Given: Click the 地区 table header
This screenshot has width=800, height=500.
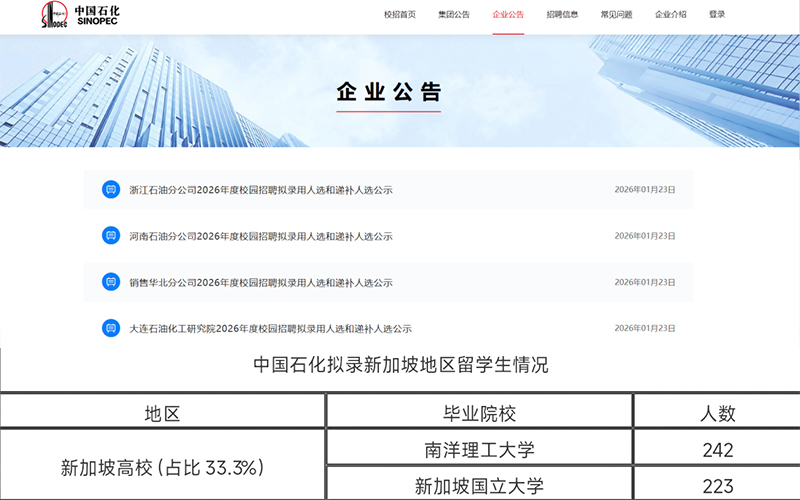Looking at the screenshot, I should tap(162, 413).
